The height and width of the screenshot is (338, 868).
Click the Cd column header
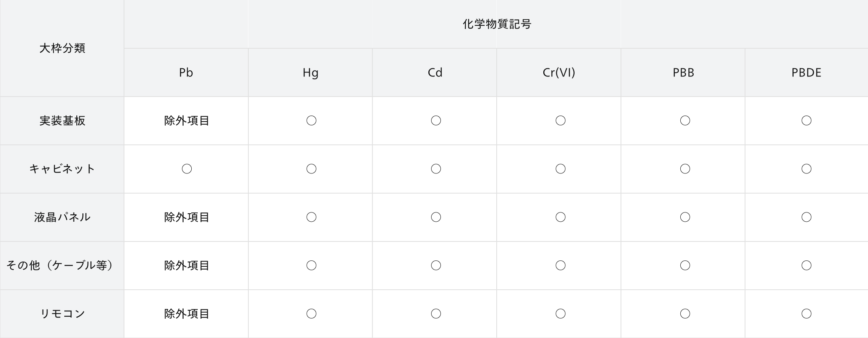[x=434, y=72]
